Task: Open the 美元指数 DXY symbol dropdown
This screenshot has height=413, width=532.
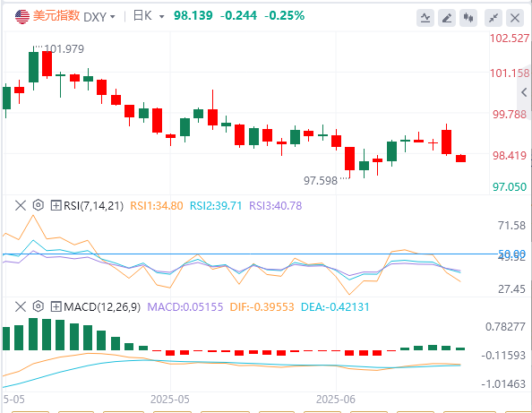Action: (74, 16)
